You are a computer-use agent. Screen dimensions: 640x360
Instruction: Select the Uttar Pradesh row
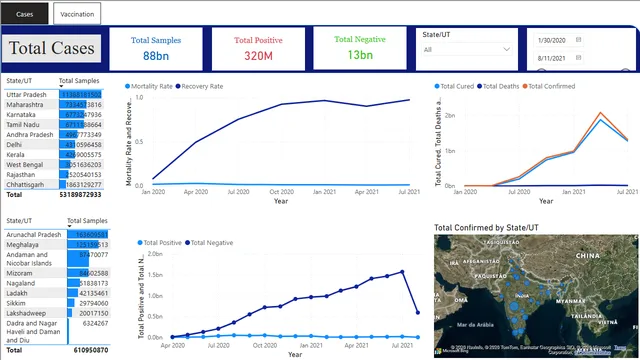click(x=54, y=95)
